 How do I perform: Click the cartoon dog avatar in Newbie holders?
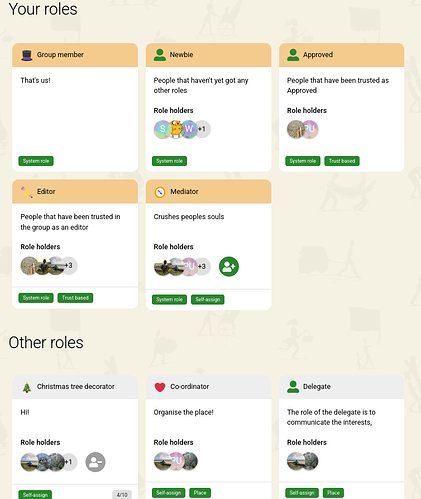point(176,129)
